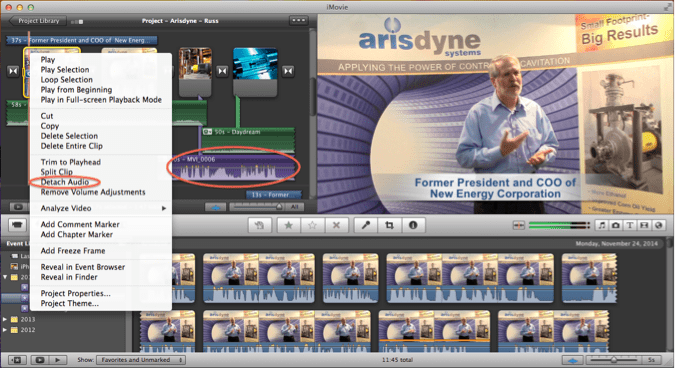The width and height of the screenshot is (675, 369).
Task: Open the voiceover microphone tool
Action: tap(365, 225)
